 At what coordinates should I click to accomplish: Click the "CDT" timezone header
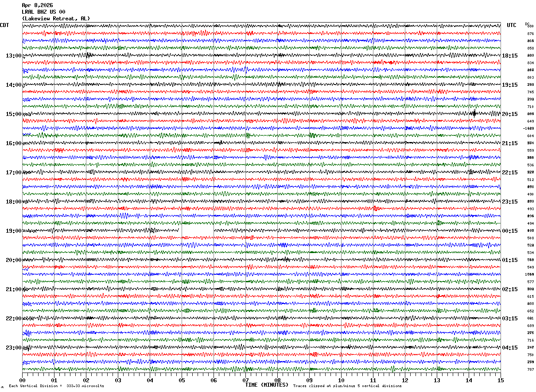point(4,25)
